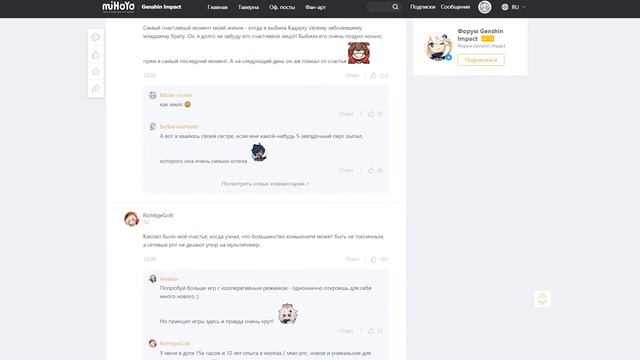Open Mister cookie commenter profile name
This screenshot has width=640, height=360.
pos(176,95)
